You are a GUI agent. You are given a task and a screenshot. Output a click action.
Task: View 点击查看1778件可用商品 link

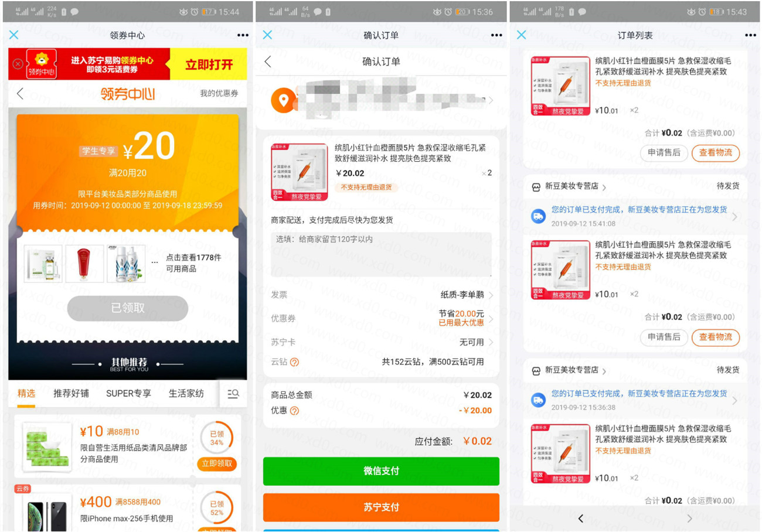(193, 263)
